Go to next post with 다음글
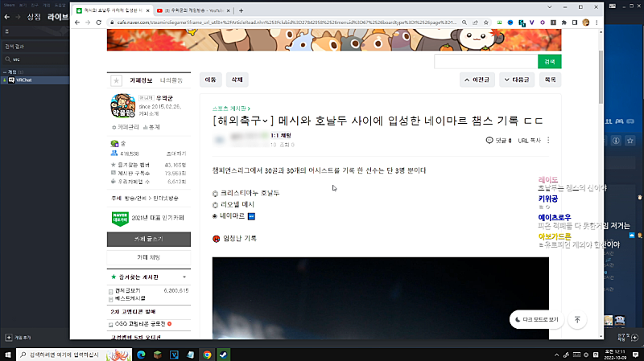This screenshot has height=361, width=644. click(x=517, y=80)
